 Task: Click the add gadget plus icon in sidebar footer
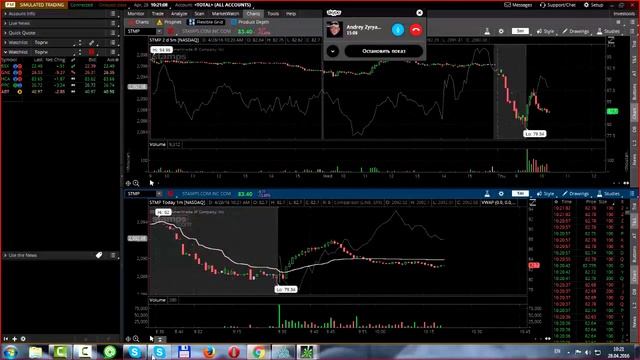pyautogui.click(x=15, y=339)
